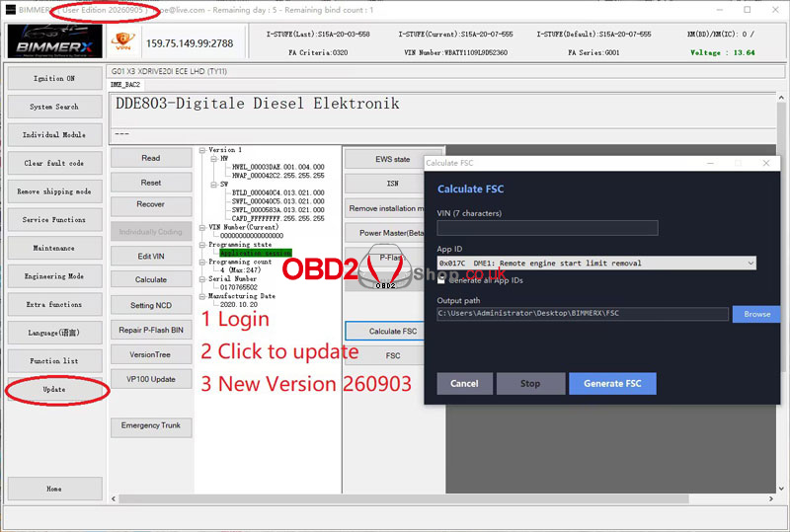The width and height of the screenshot is (790, 532).
Task: Click the Update button in the sidebar
Action: (54, 390)
